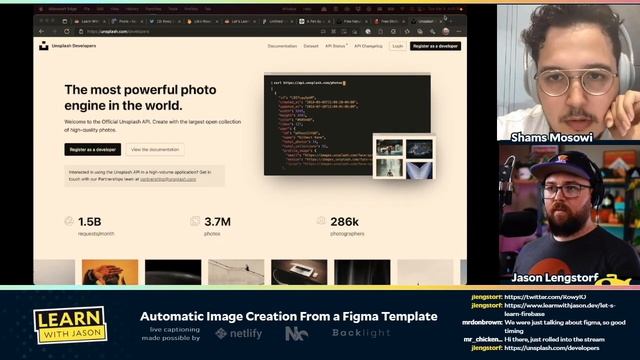Open the Dataset navigation link
640x360 pixels.
311,46
